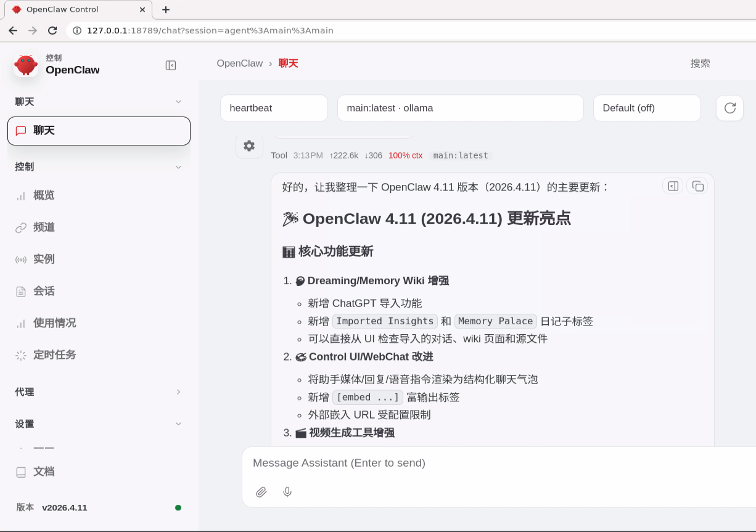Click the site info icon in address bar
The height and width of the screenshot is (532, 756).
[77, 30]
